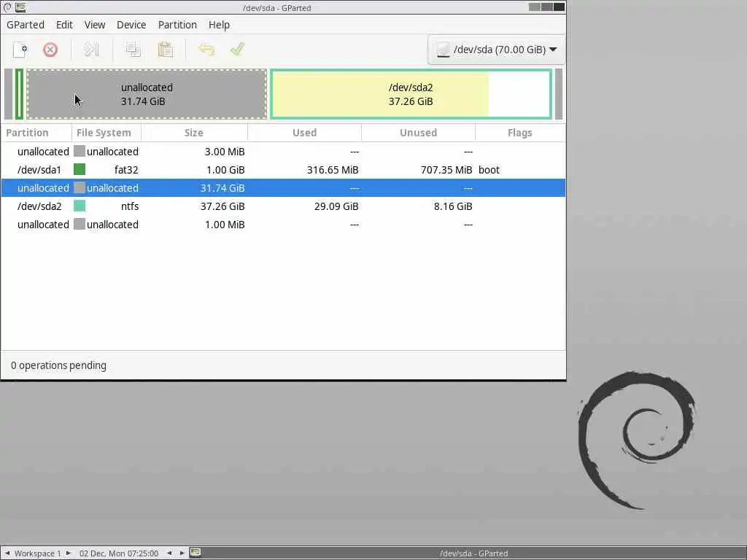Switch to next workspace arrow after Workspace 1
Image resolution: width=747 pixels, height=560 pixels.
click(x=68, y=553)
